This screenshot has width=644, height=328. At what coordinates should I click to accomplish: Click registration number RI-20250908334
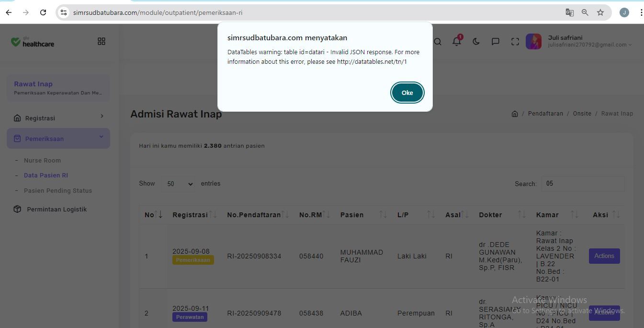click(254, 256)
